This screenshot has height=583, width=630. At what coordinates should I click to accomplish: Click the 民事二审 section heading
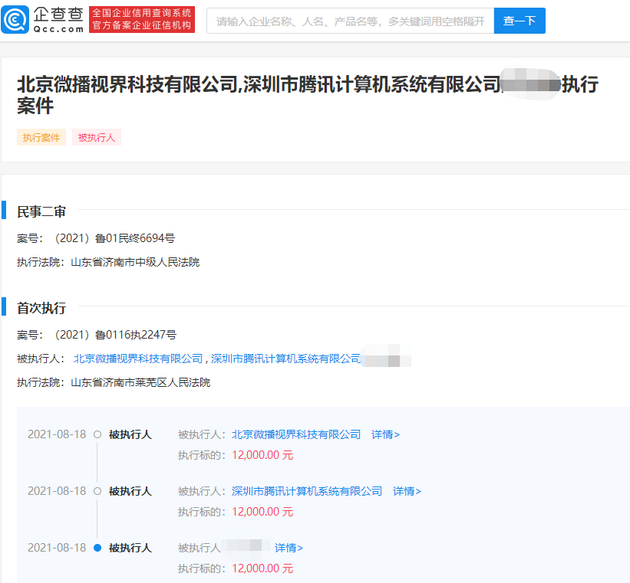tap(41, 212)
